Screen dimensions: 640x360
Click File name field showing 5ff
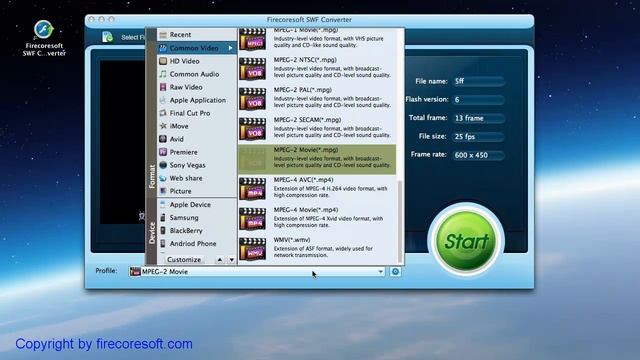(478, 81)
